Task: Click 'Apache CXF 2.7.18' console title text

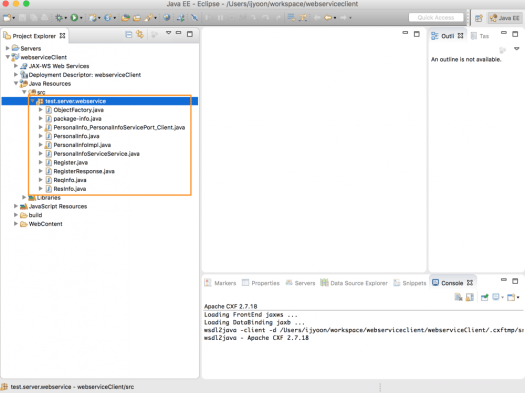Action: click(x=231, y=306)
